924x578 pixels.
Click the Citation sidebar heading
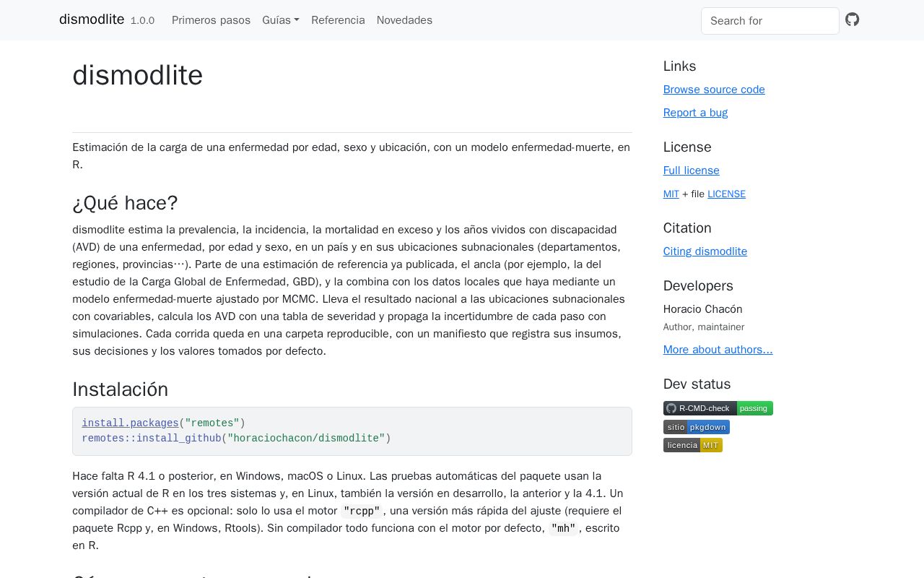tap(687, 228)
